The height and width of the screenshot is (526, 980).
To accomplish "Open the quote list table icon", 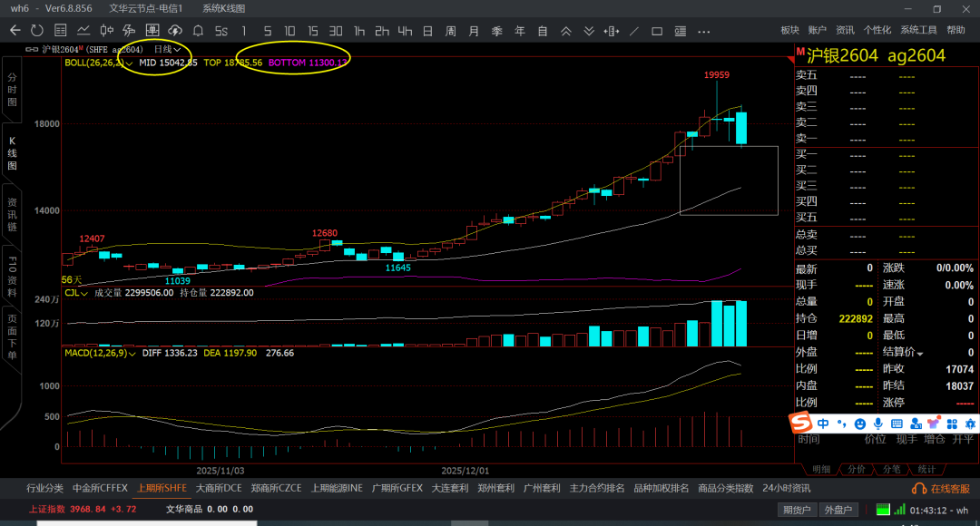I will tap(61, 31).
